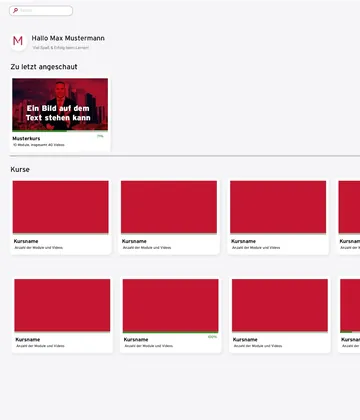
Task: Click "Kursname" title of the 100% course
Action: click(136, 340)
